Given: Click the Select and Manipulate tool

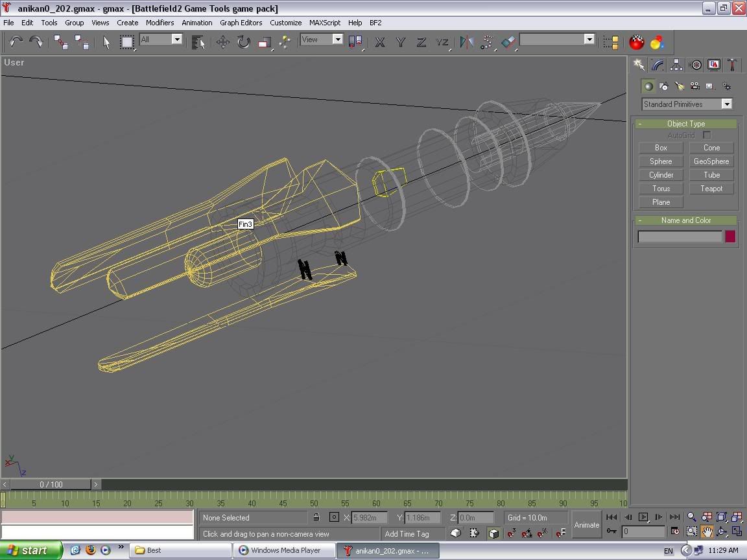Looking at the screenshot, I should coord(285,42).
